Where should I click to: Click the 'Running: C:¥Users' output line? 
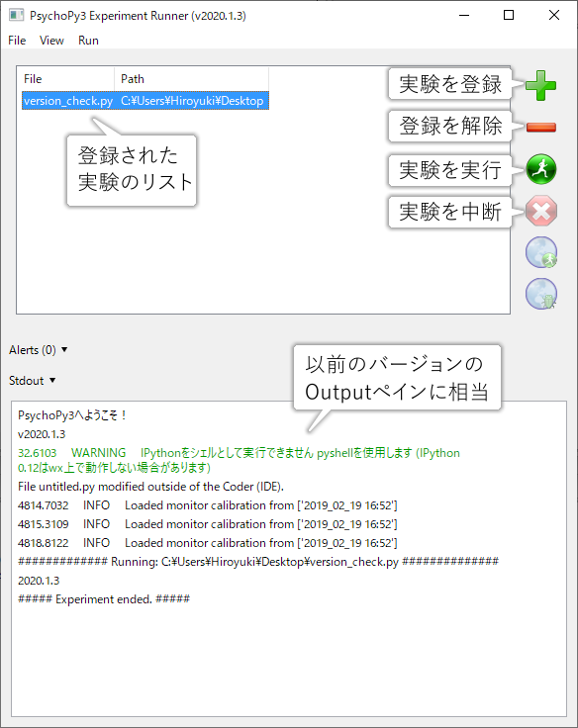click(258, 562)
